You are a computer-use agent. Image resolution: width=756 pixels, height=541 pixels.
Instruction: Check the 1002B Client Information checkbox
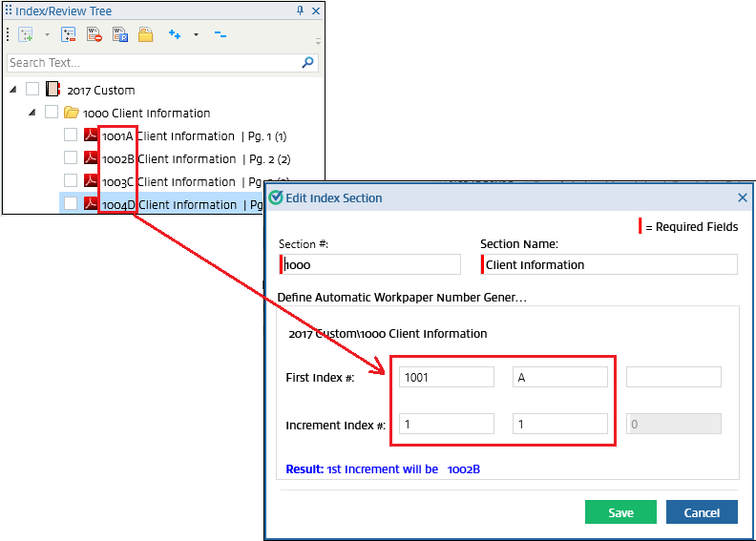[71, 157]
